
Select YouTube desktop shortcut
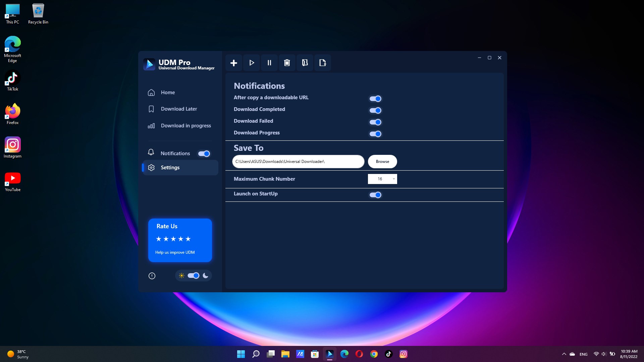[x=13, y=182]
